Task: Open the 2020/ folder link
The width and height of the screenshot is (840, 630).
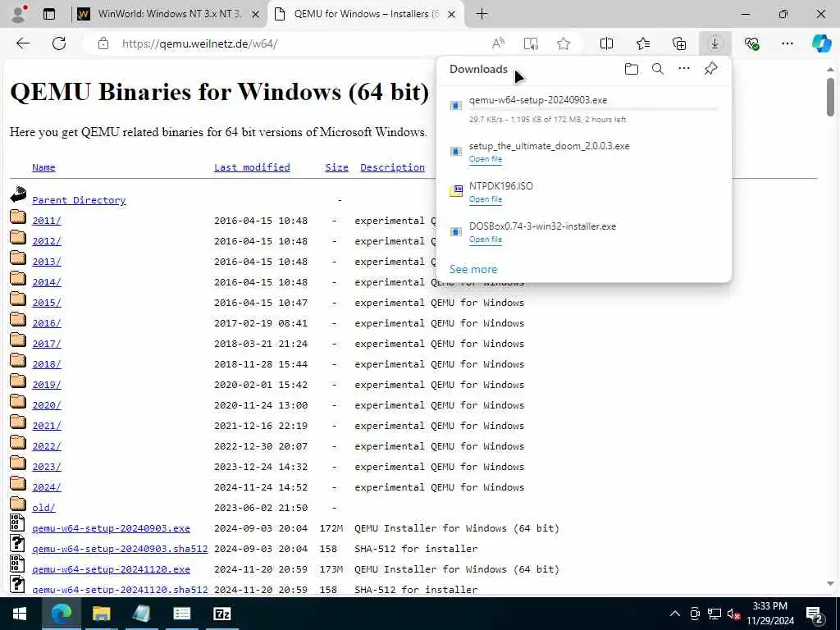Action: coord(47,405)
